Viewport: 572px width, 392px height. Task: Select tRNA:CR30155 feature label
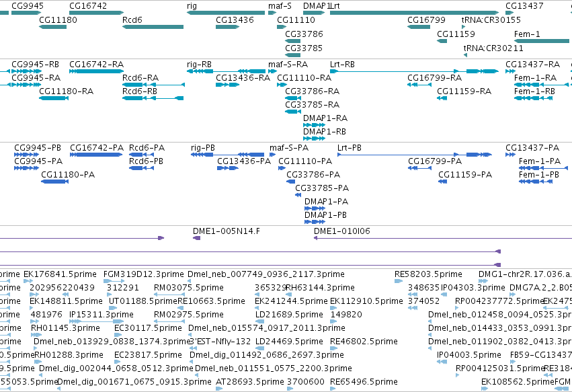point(491,19)
